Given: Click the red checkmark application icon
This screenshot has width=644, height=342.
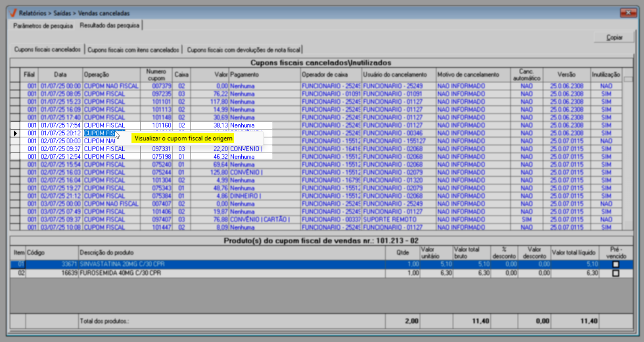Looking at the screenshot, I should 13,13.
